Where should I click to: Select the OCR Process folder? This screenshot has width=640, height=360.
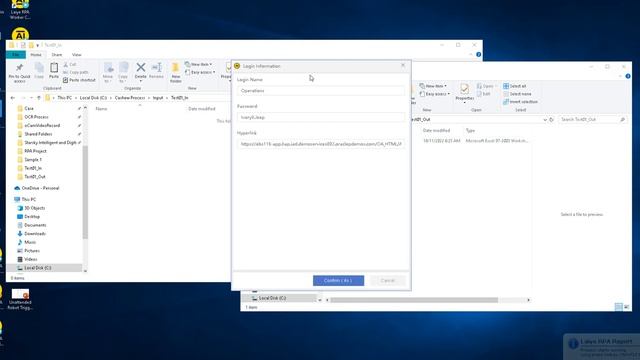coord(36,117)
